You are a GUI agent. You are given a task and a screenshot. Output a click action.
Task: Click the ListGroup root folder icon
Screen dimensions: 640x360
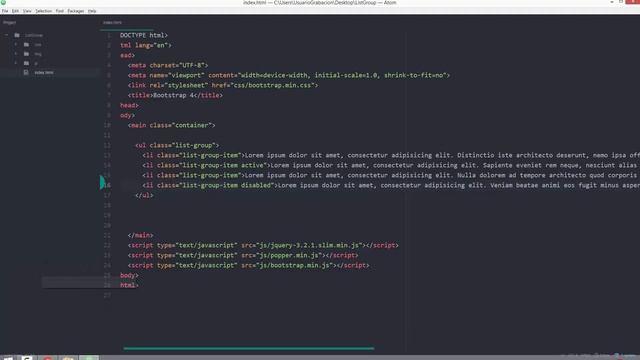click(17, 35)
